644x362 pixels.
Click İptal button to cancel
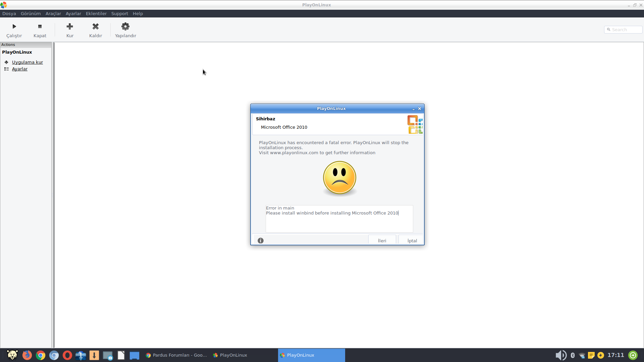point(412,240)
